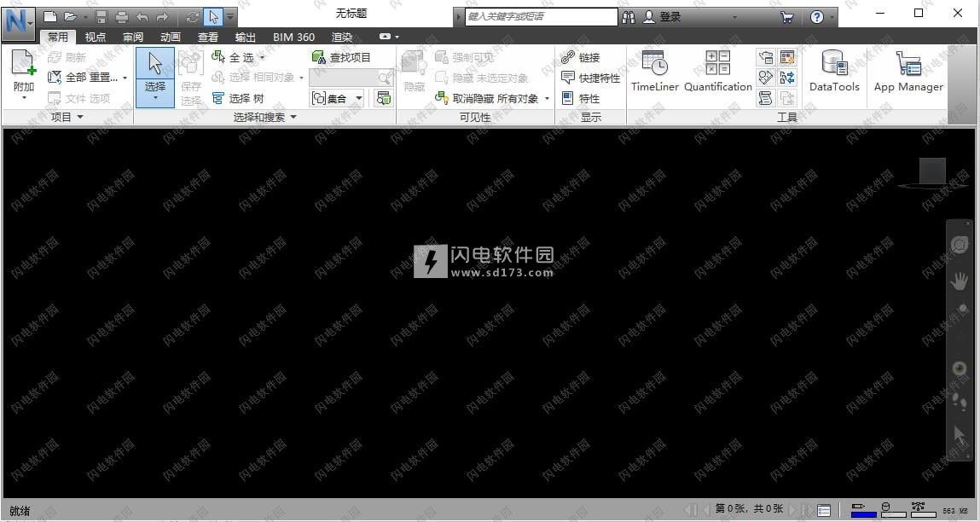
Task: Click the Appearance Profiler icon
Action: (x=787, y=58)
